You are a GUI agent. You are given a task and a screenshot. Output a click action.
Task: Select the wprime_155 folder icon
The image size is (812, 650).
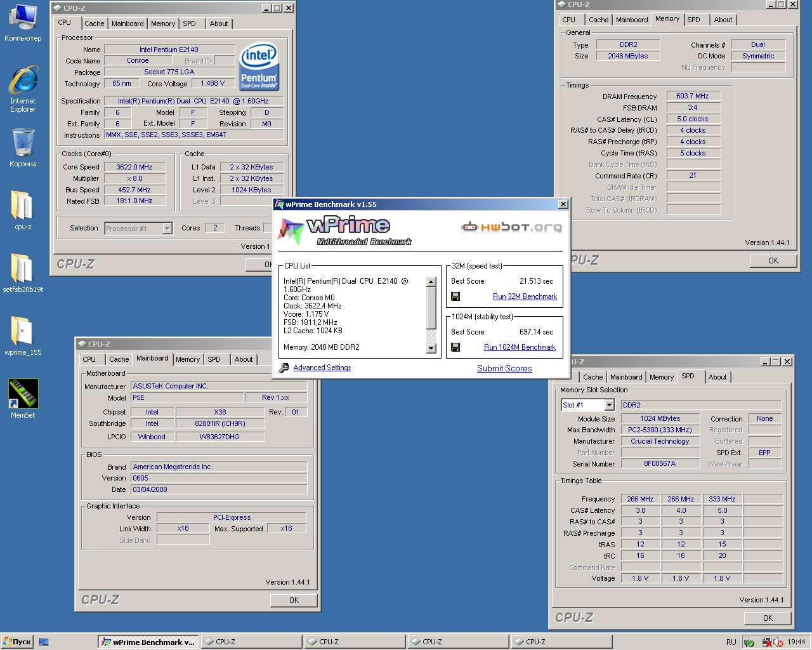point(23,336)
